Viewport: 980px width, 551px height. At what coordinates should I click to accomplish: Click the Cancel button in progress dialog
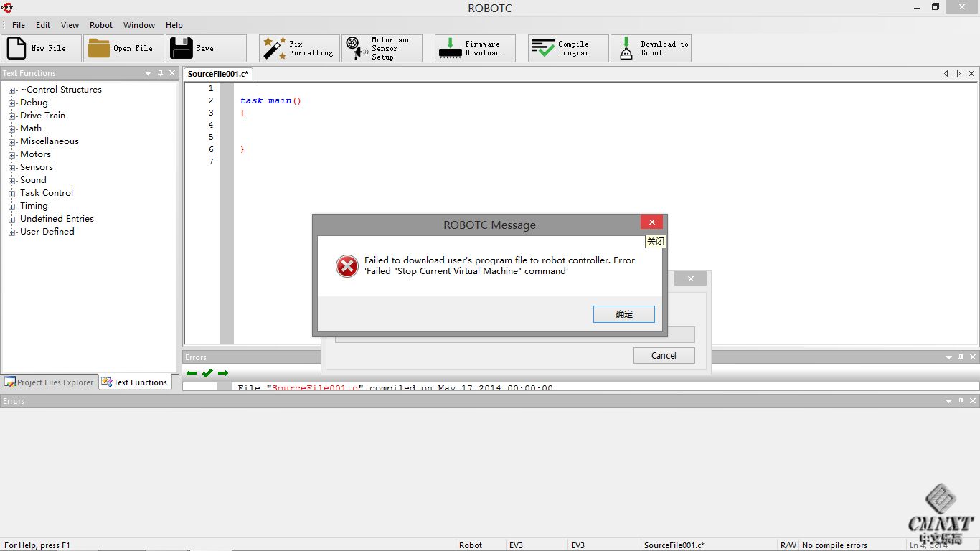664,355
